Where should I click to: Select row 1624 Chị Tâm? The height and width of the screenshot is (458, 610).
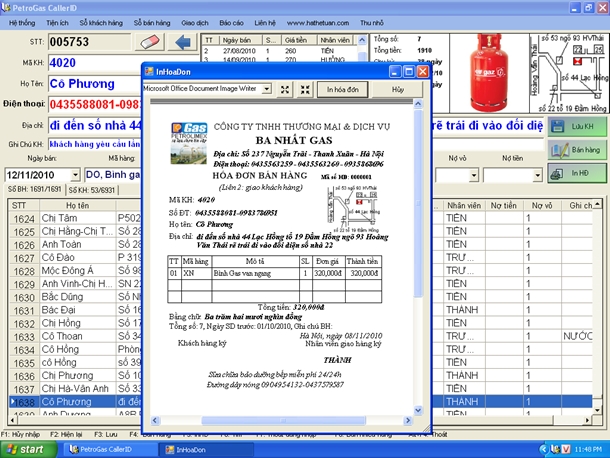(x=76, y=218)
